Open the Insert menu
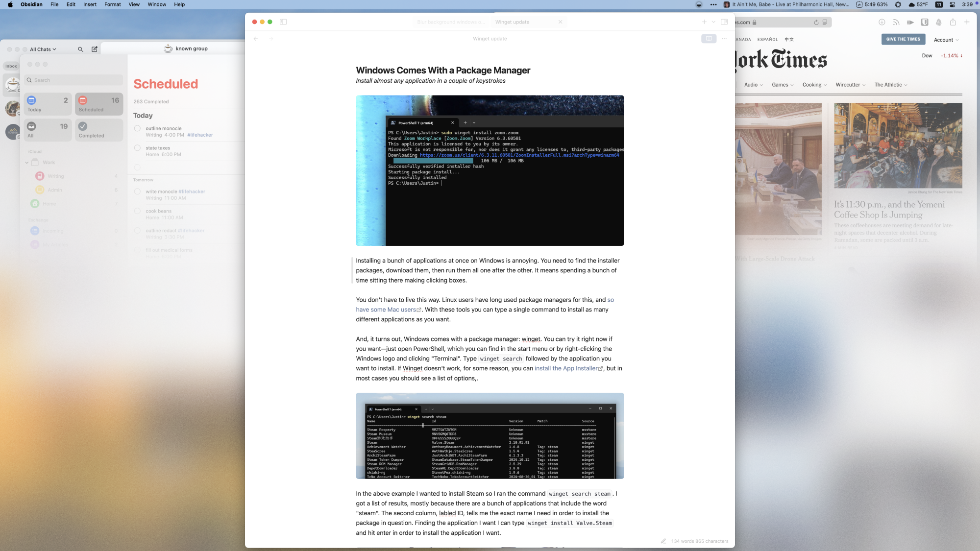Viewport: 980px width, 551px height. click(90, 4)
